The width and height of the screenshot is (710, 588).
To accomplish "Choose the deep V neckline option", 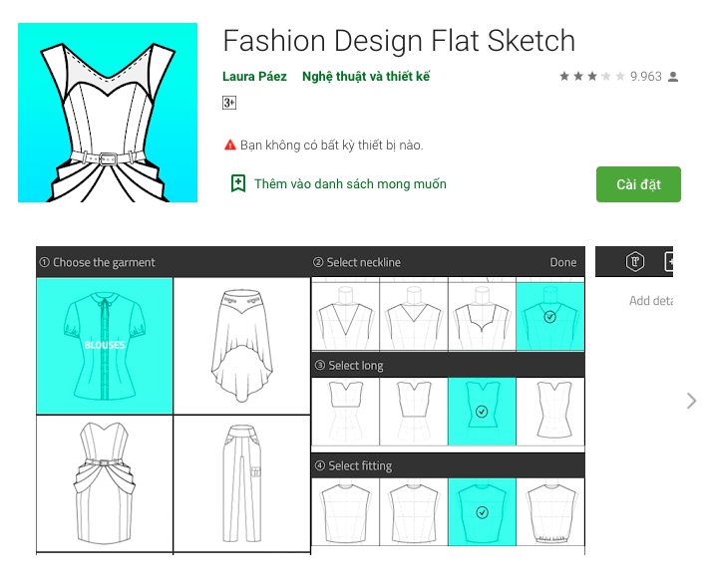I will [345, 316].
